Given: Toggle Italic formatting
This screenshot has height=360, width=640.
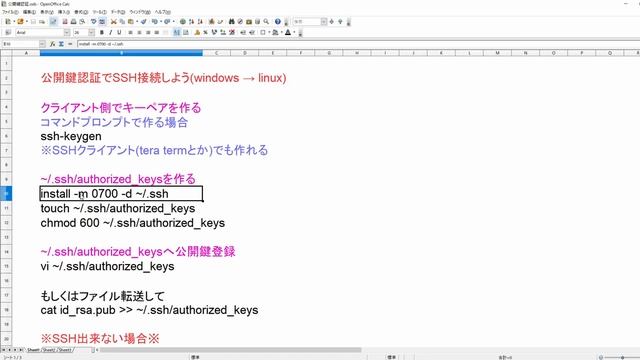Looking at the screenshot, I should (x=110, y=32).
